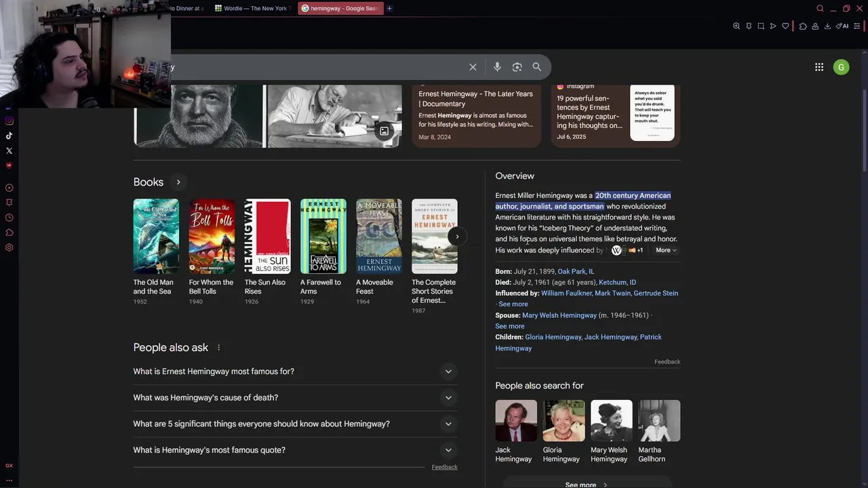868x488 pixels.
Task: Open the player icon in sidebar
Action: [x=9, y=188]
